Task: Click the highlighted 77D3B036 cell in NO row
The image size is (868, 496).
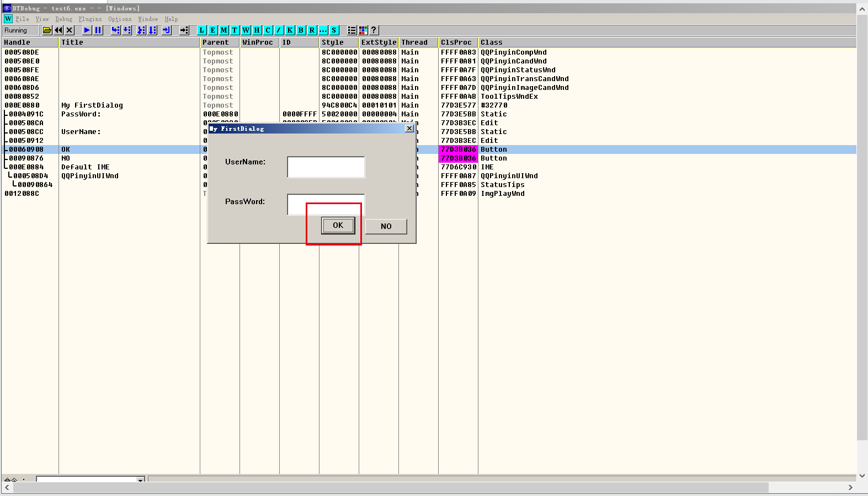Action: pyautogui.click(x=459, y=158)
